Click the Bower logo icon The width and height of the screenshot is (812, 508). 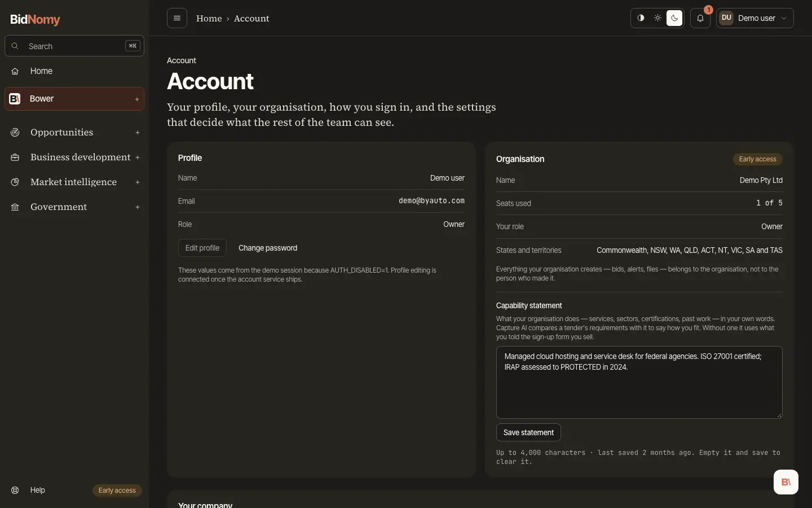point(15,99)
